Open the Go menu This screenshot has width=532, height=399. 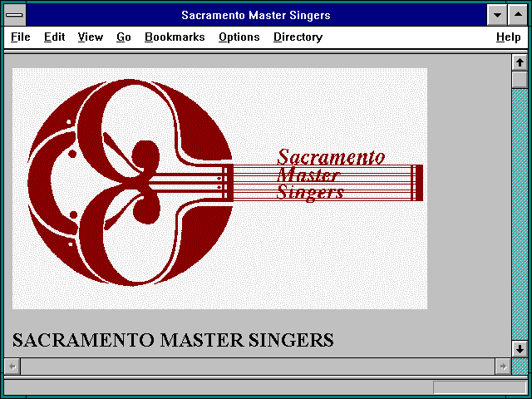(124, 37)
